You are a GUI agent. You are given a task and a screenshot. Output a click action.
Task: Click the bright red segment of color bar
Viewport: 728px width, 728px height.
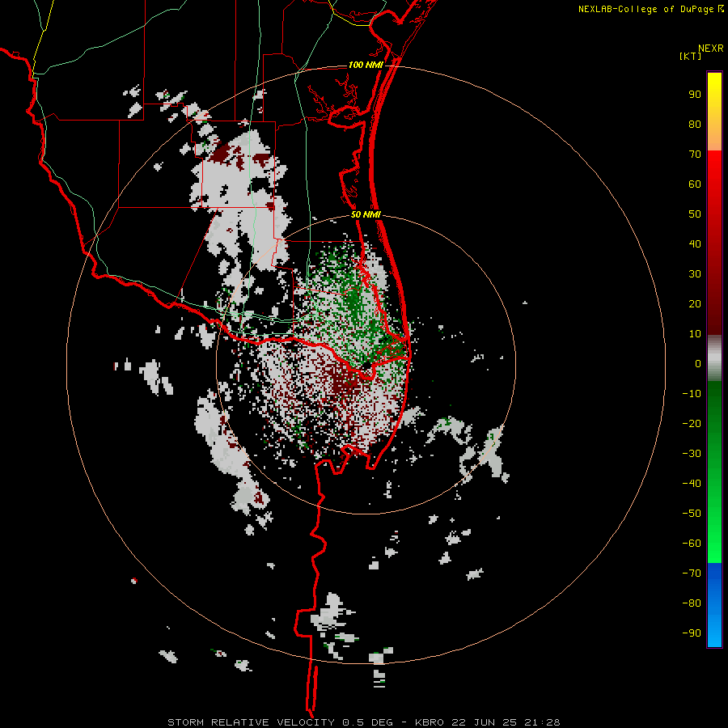coord(714,243)
